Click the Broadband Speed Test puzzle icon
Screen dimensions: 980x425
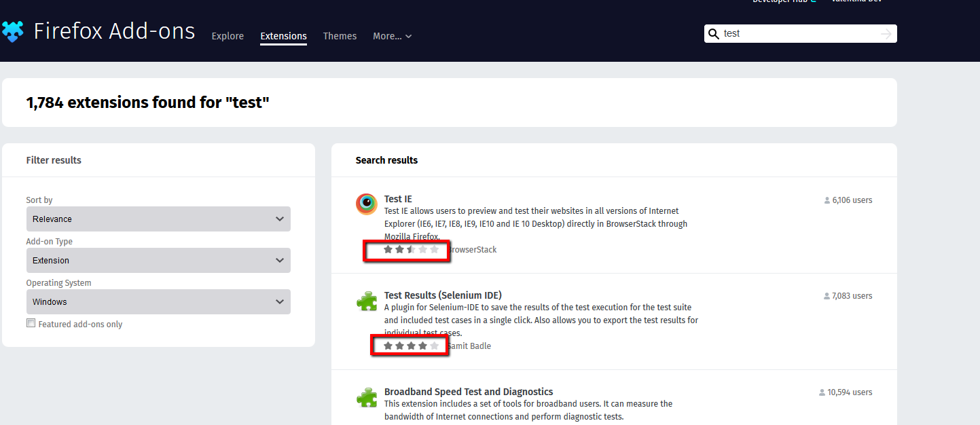[x=367, y=397]
